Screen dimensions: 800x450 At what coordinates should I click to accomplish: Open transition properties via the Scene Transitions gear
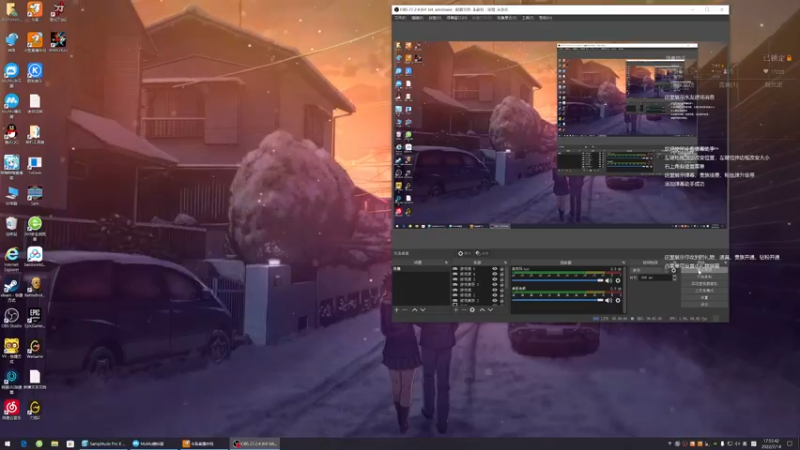[673, 270]
